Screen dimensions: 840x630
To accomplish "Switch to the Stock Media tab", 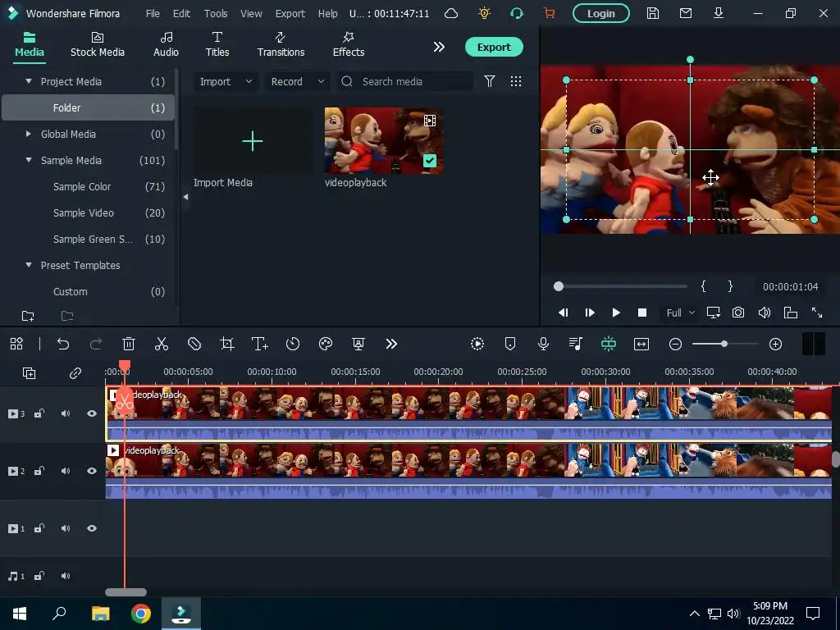I will click(98, 44).
